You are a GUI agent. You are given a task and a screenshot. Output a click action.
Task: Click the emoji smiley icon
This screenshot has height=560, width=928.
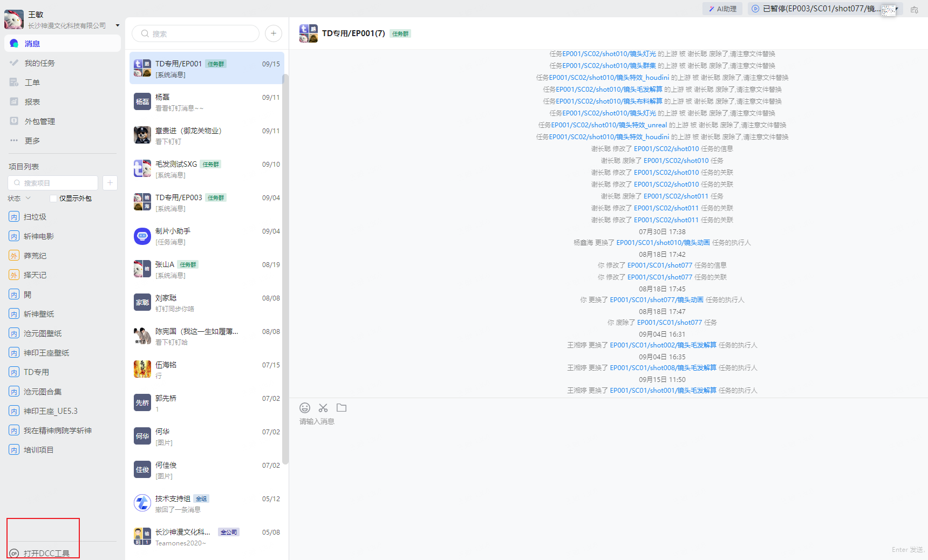click(305, 408)
